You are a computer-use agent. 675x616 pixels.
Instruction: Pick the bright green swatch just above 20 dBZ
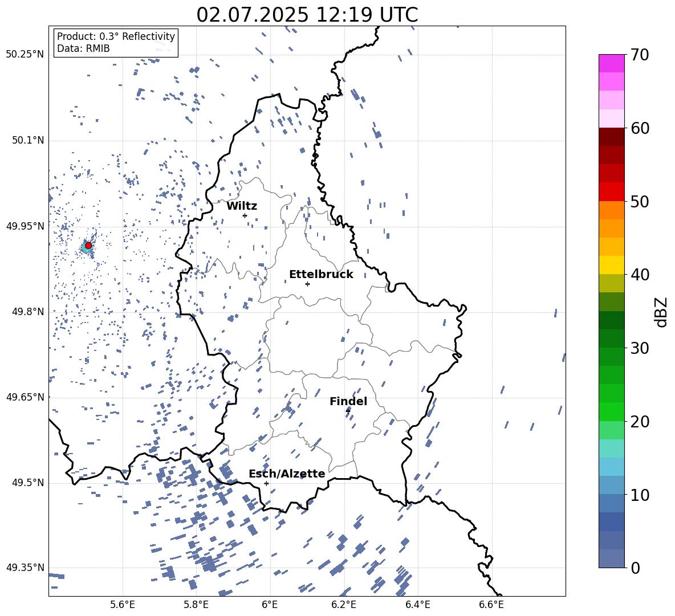point(612,411)
